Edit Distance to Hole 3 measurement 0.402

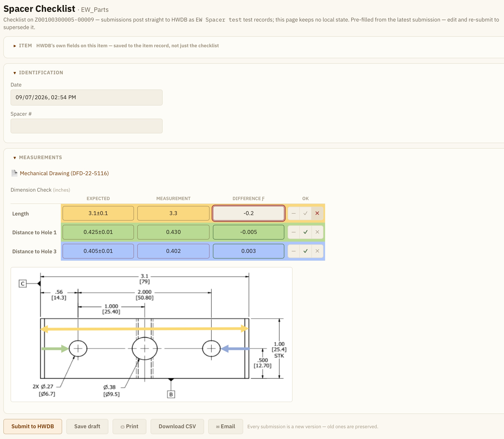pos(173,251)
